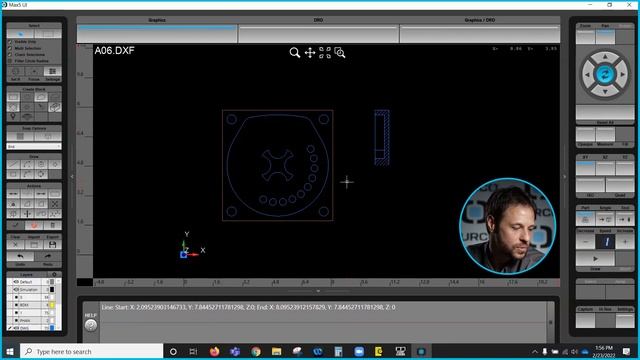
Task: Increase the simulation speed with plus button
Action: 624,242
